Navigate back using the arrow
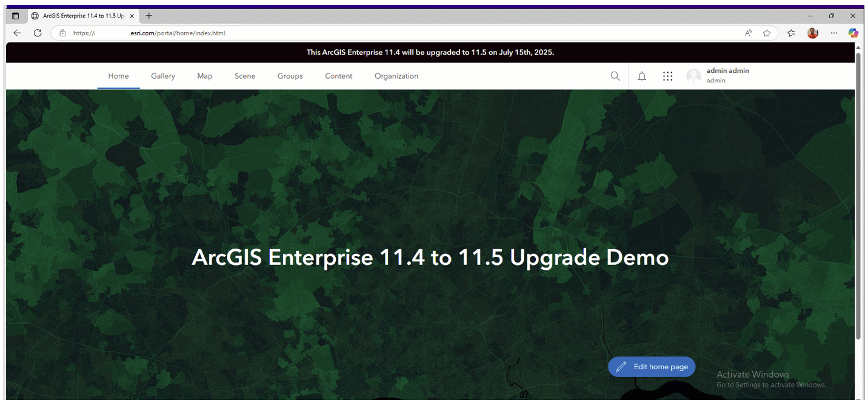868x405 pixels. 16,33
